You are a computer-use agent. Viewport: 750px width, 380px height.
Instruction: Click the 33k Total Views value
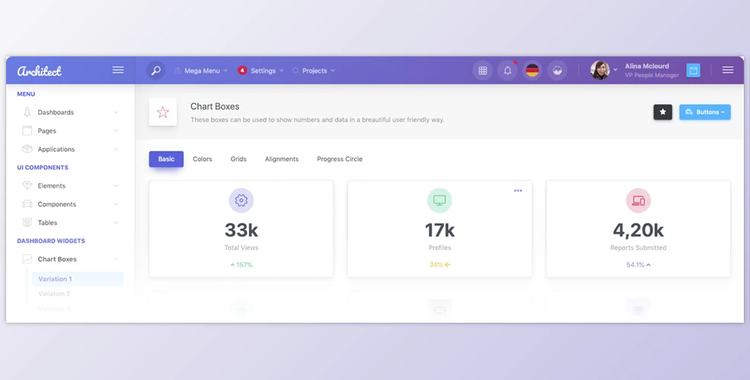[x=241, y=230]
